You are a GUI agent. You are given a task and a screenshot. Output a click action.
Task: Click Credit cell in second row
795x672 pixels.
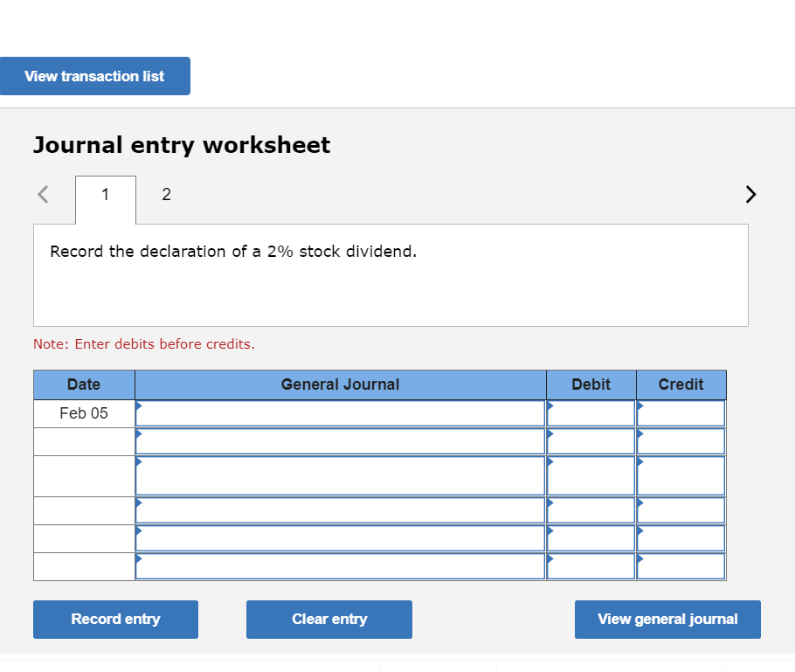click(x=681, y=442)
